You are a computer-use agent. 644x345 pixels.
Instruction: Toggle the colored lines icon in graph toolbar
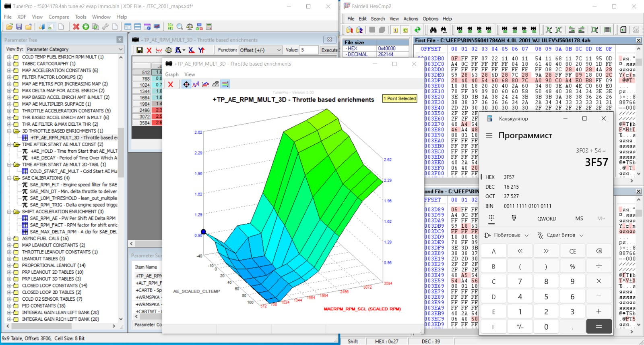click(225, 84)
